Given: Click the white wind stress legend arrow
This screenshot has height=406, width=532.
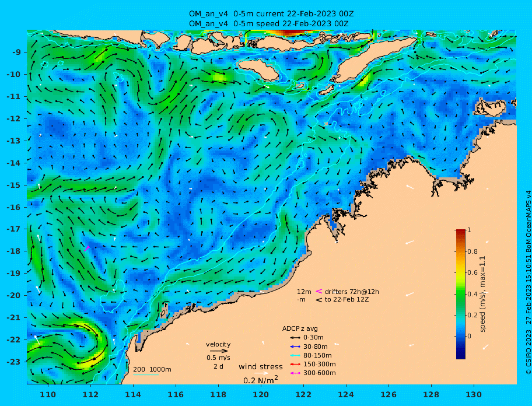Looking at the screenshot, I should coord(261,373).
